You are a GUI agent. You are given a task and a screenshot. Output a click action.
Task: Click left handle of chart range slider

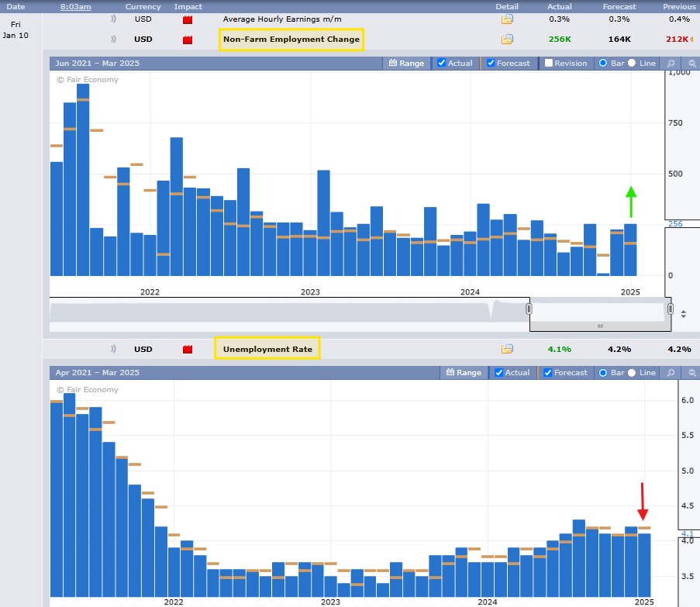529,309
